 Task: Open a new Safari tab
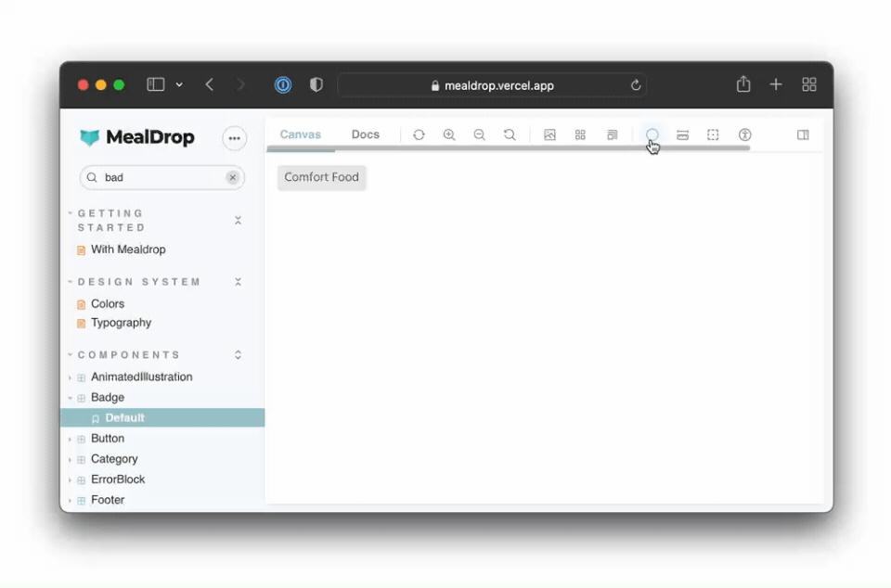[x=776, y=84]
